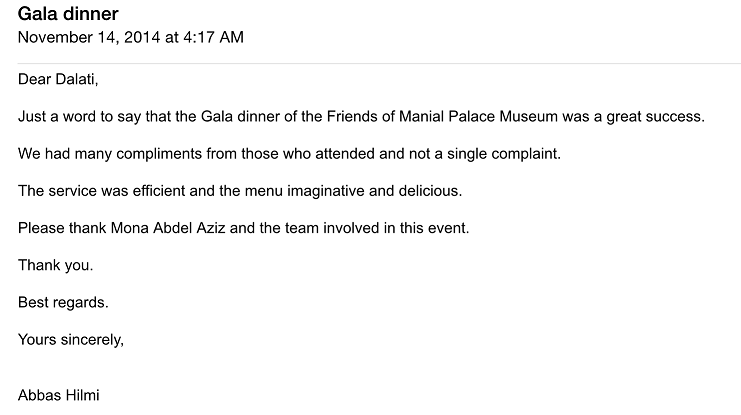The width and height of the screenshot is (741, 415).
Task: Click the "Abbas Hilmi" signature
Action: click(x=59, y=395)
